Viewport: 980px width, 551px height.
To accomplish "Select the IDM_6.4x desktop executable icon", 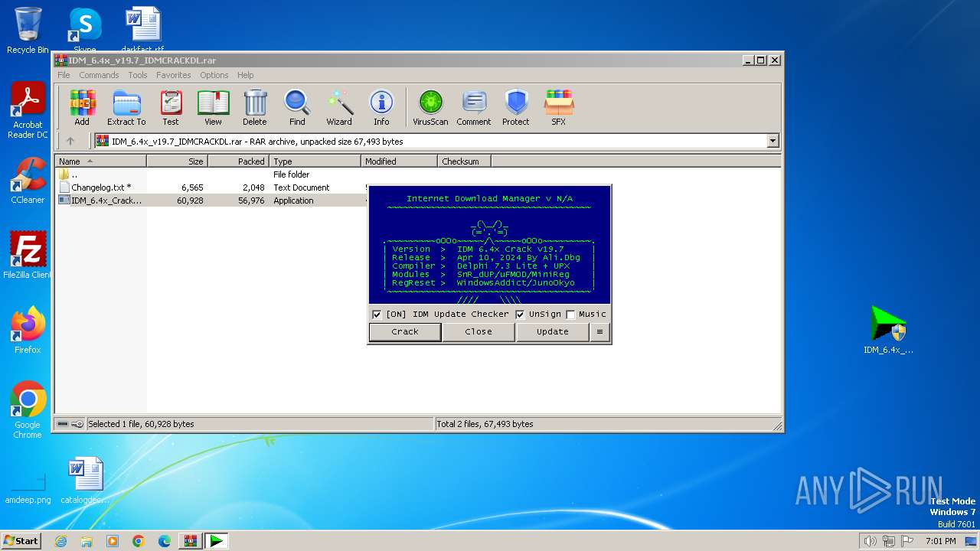I will click(x=888, y=330).
